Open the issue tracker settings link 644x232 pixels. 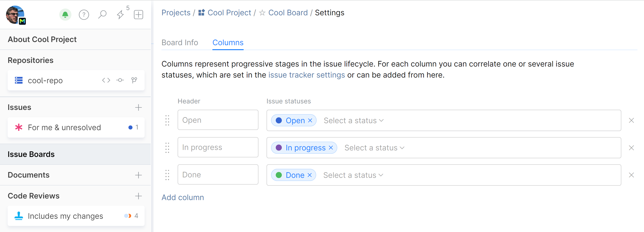(307, 75)
